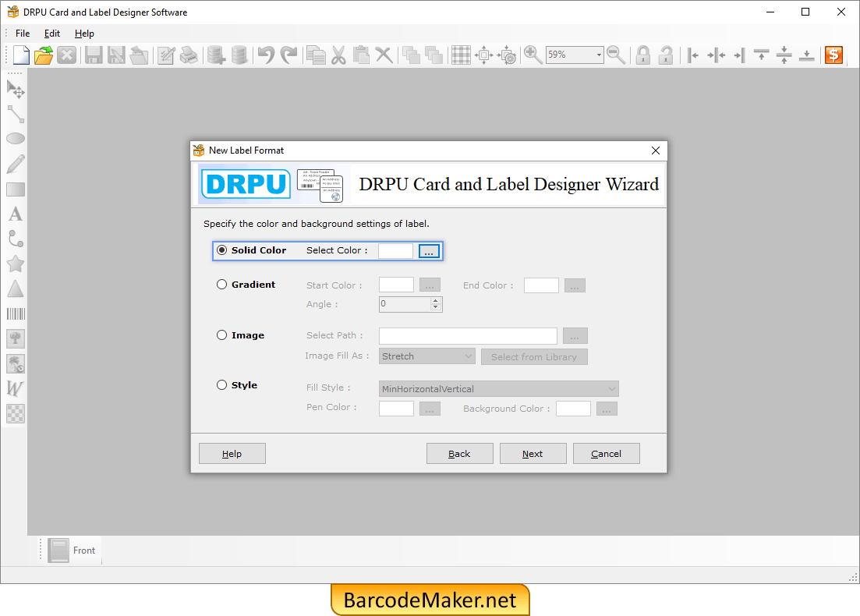This screenshot has width=860, height=616.
Task: Open the Image Fill As Stretch dropdown
Action: (426, 356)
